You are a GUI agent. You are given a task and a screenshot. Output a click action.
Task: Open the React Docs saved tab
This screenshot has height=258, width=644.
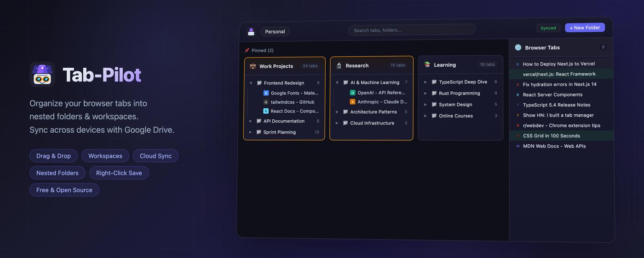pyautogui.click(x=291, y=111)
